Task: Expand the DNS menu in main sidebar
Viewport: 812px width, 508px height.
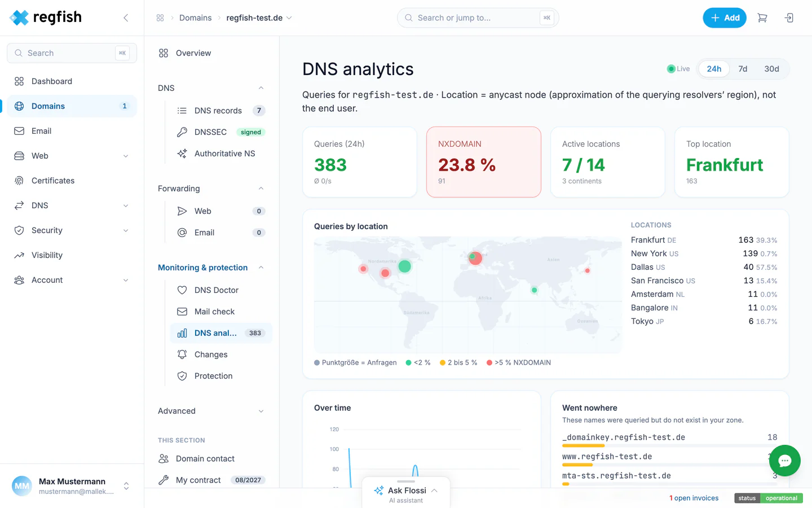Action: click(126, 205)
